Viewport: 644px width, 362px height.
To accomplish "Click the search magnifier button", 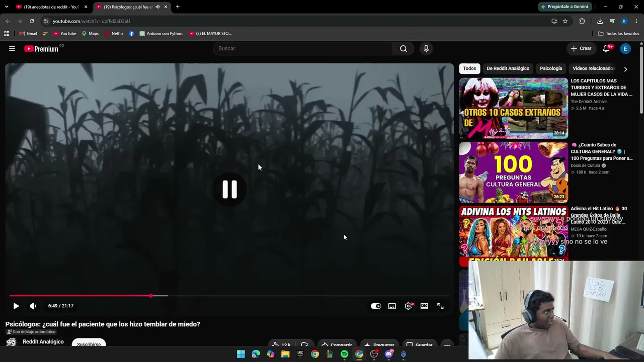I will (404, 49).
